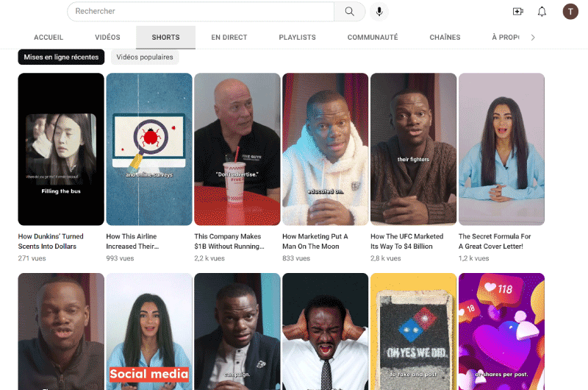Switch to the Accueil tab

49,38
